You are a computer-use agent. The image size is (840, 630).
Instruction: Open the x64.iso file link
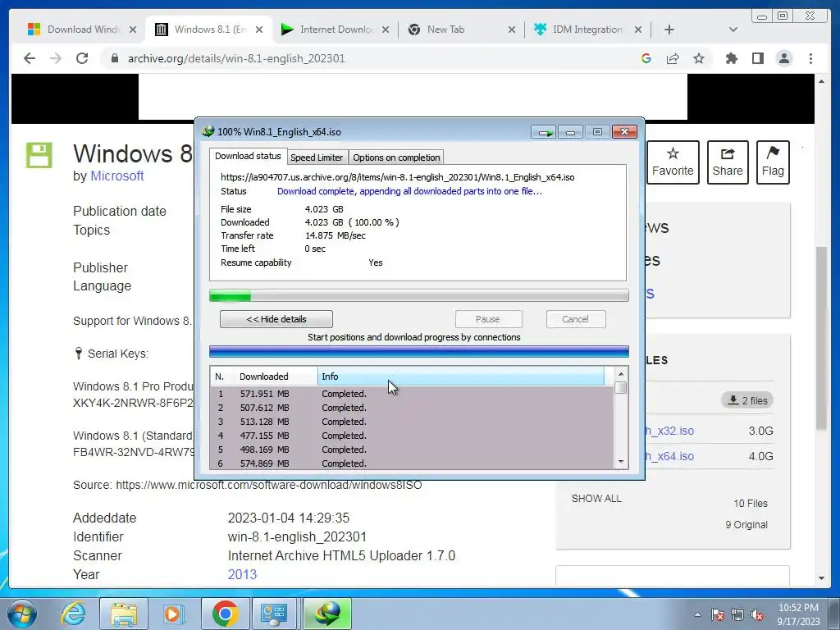(x=669, y=456)
